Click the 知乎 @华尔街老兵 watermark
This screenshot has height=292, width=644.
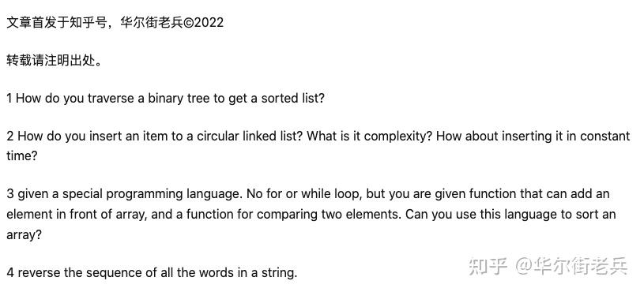pos(548,266)
